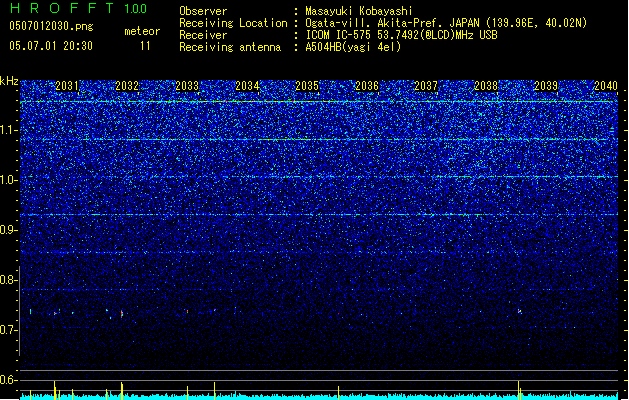Select the filename 0507012030.png
This screenshot has width=629, height=400.
pyautogui.click(x=51, y=26)
